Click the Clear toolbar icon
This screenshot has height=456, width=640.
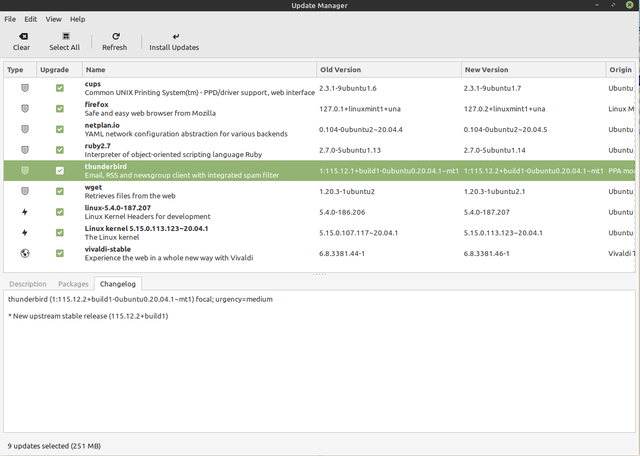23,36
